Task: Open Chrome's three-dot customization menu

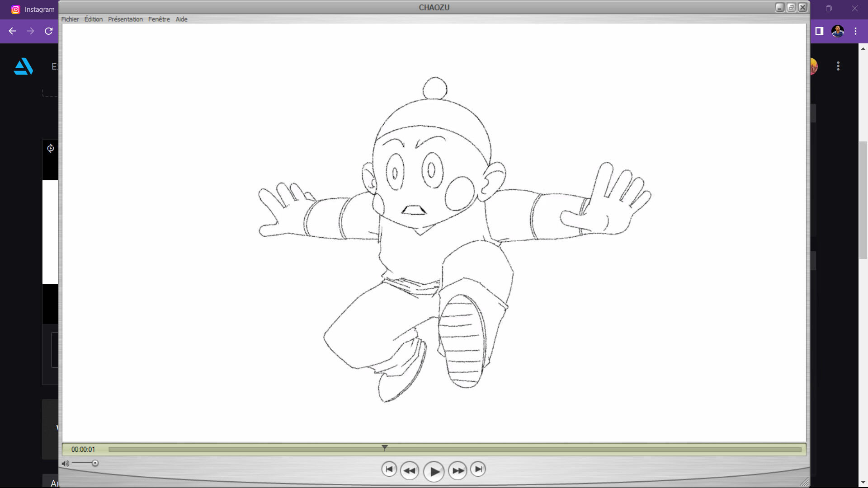Action: point(855,31)
